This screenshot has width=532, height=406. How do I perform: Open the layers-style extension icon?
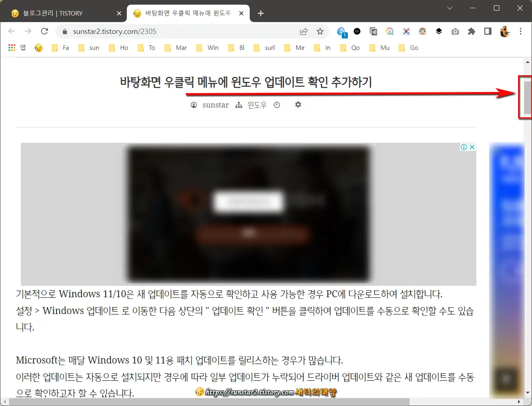[439, 31]
